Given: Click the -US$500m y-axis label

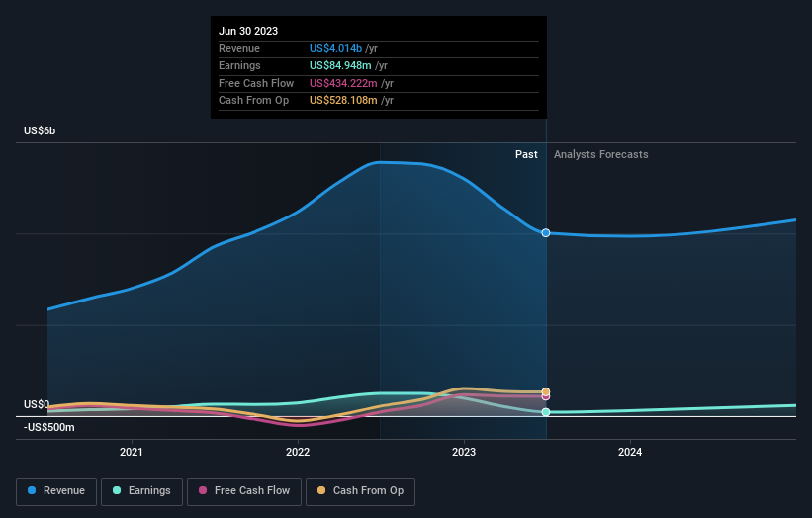Looking at the screenshot, I should click(49, 427).
